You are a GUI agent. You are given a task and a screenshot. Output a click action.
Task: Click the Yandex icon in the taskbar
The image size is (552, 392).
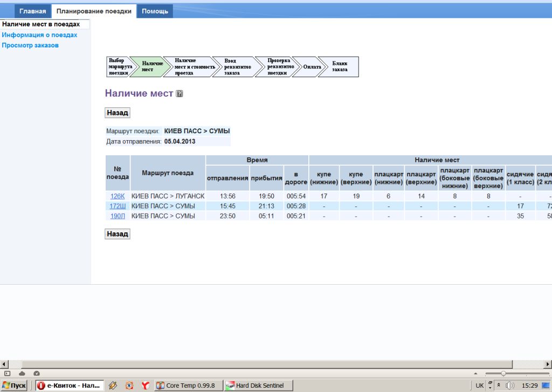click(145, 386)
